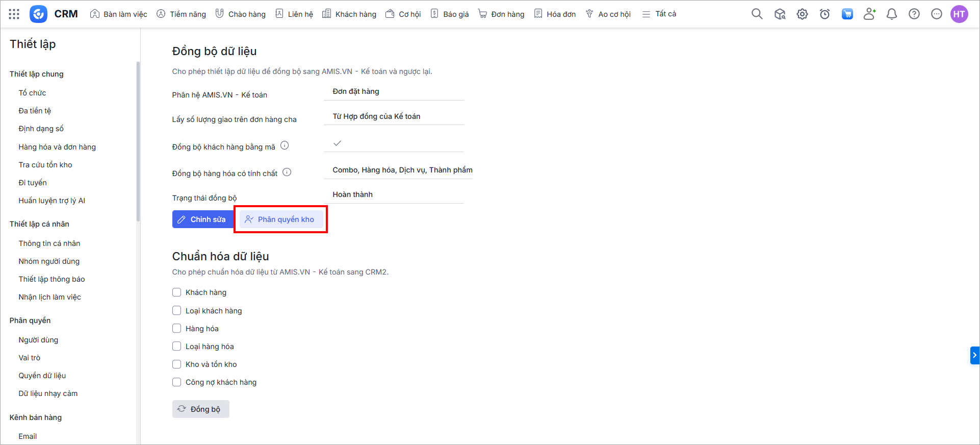This screenshot has height=445, width=980.
Task: Go to the Báo giá tab
Action: pyautogui.click(x=450, y=14)
